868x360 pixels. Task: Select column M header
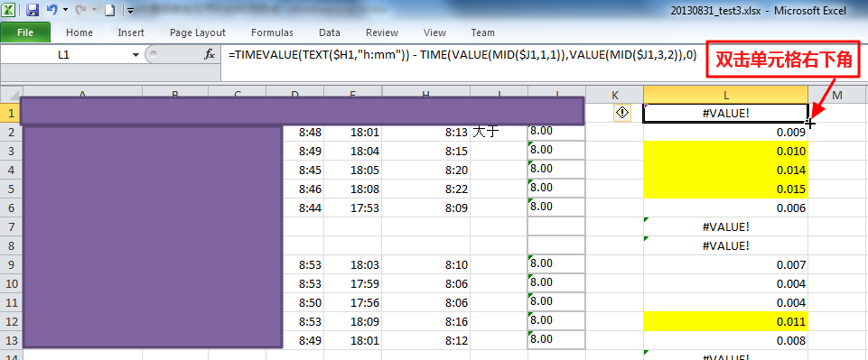click(837, 95)
